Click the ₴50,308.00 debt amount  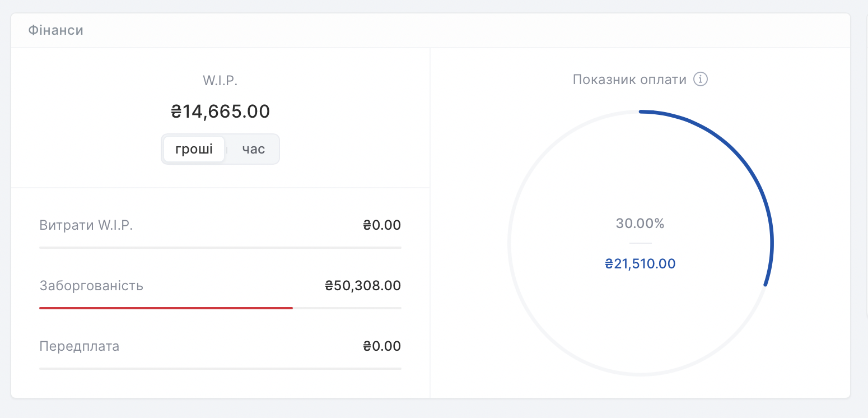tap(363, 286)
